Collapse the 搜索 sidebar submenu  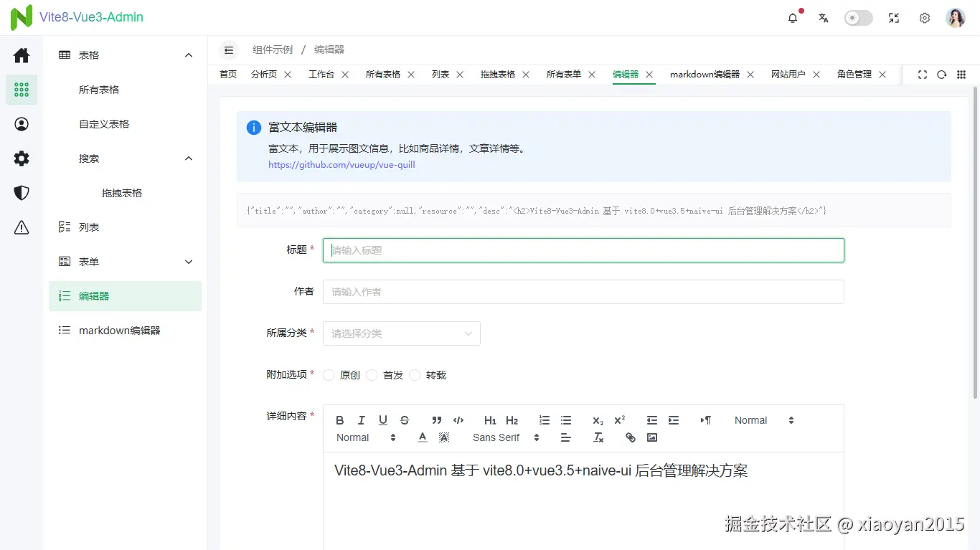(x=126, y=158)
